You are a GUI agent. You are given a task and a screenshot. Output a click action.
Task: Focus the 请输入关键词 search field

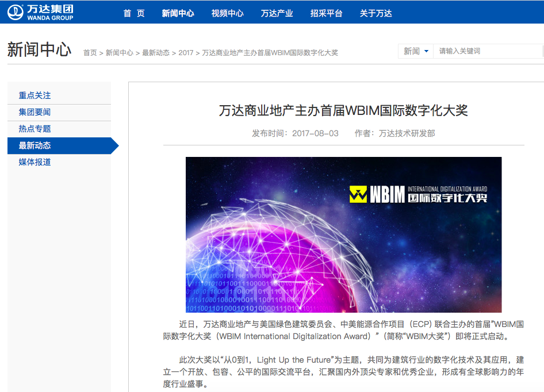click(488, 51)
